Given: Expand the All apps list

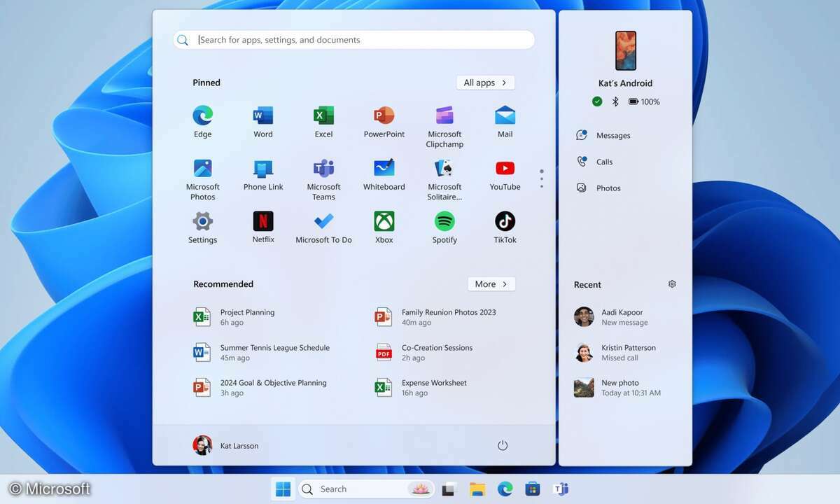Looking at the screenshot, I should coord(485,83).
